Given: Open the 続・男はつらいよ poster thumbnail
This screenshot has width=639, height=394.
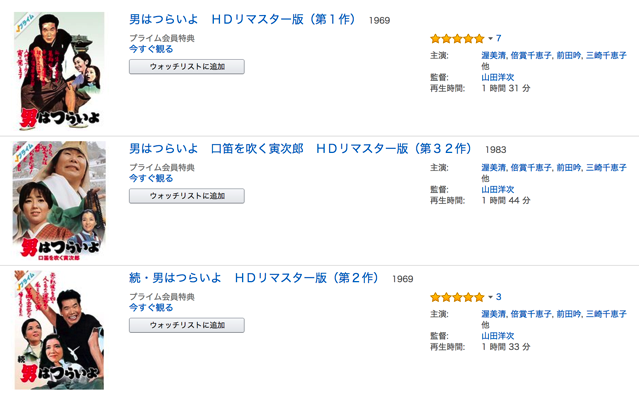Looking at the screenshot, I should coord(59,330).
